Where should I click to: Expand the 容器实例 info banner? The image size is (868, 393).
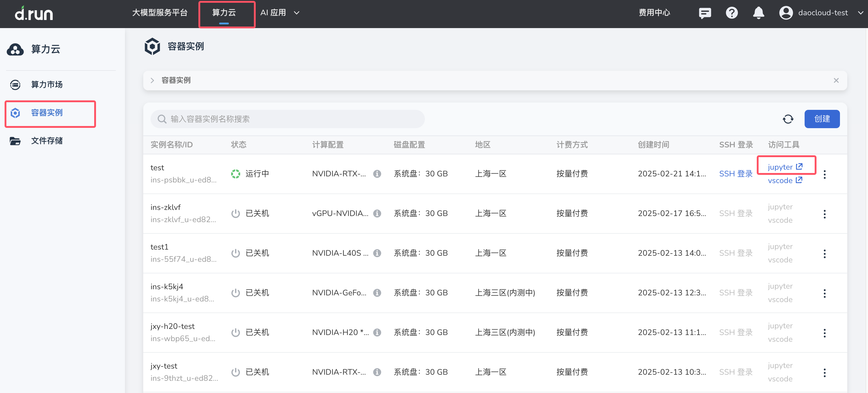(152, 80)
